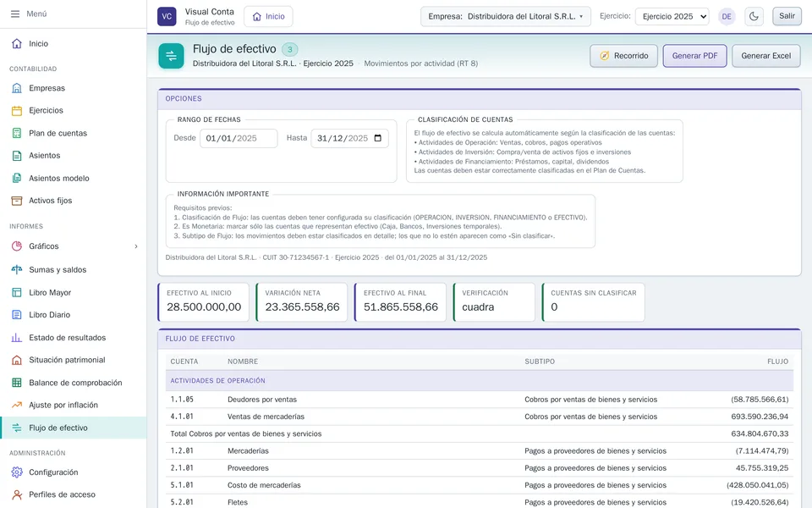Screen dimensions: 812x508
Task: Start the Recorrido tour
Action: [623, 56]
